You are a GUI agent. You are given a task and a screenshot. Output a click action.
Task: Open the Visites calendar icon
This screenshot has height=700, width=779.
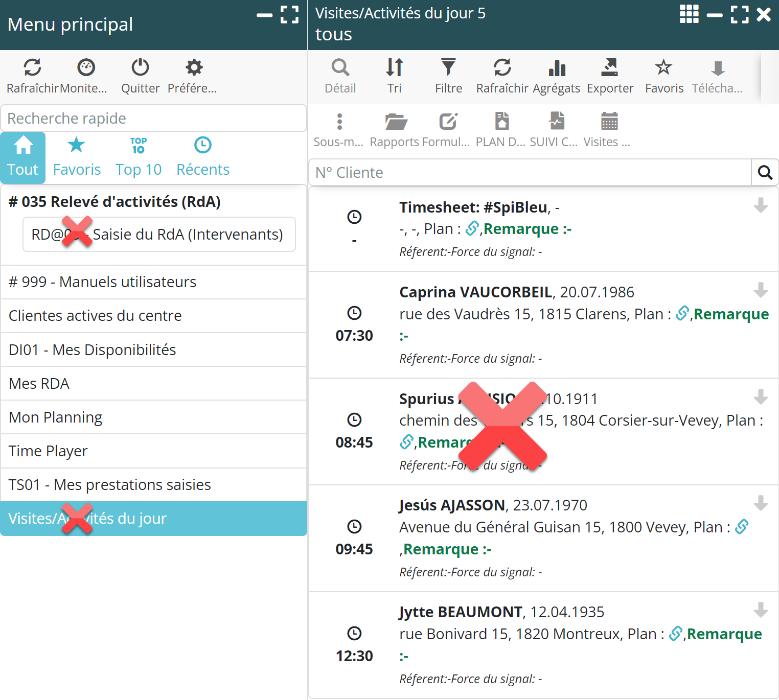point(609,122)
